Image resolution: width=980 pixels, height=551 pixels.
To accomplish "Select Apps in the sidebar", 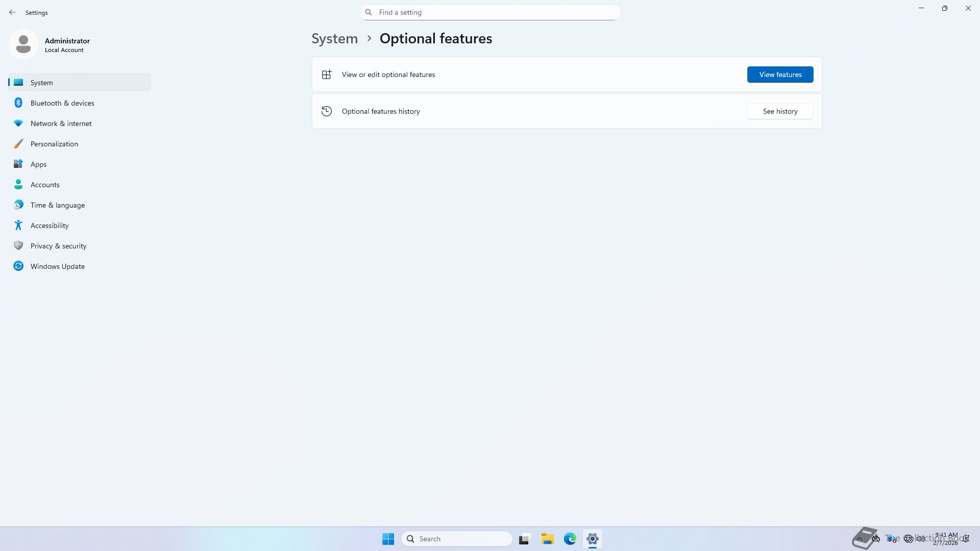I will (38, 164).
